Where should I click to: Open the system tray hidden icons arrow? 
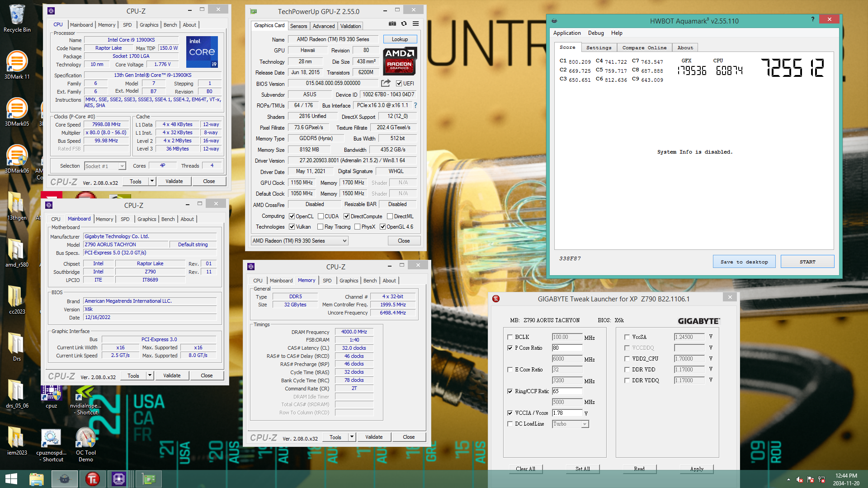[788, 479]
